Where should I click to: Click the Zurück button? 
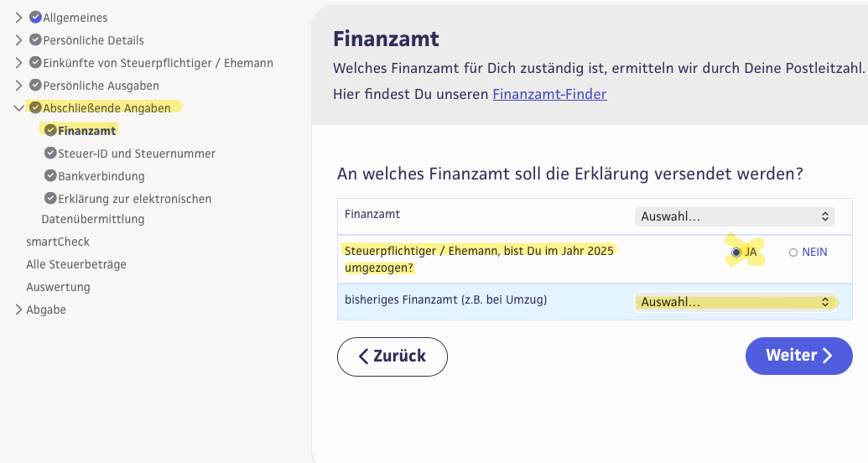(x=392, y=356)
